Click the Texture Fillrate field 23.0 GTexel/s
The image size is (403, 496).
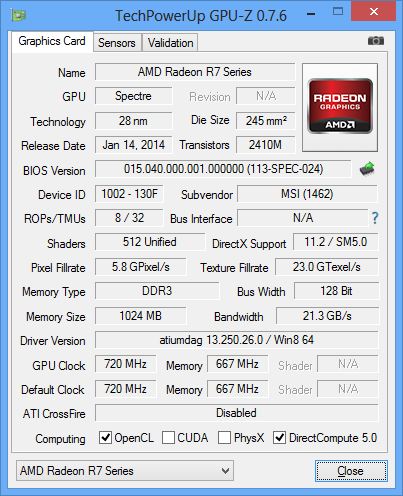327,267
